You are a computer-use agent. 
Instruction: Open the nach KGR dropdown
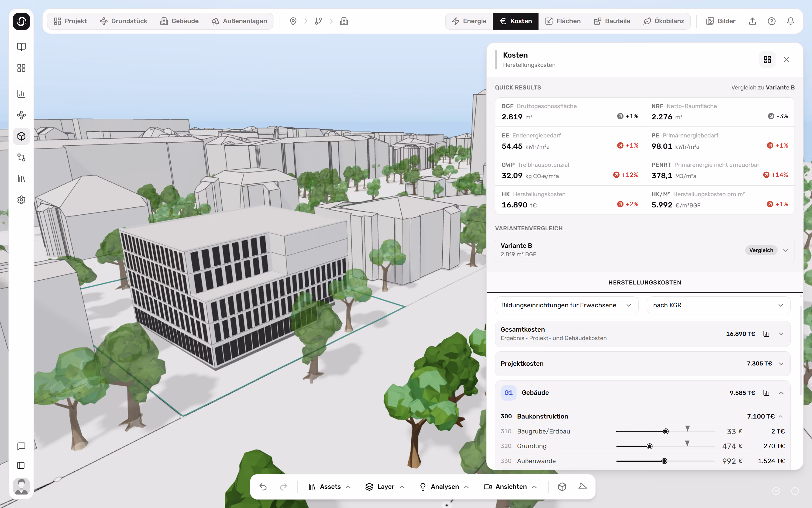pyautogui.click(x=718, y=305)
